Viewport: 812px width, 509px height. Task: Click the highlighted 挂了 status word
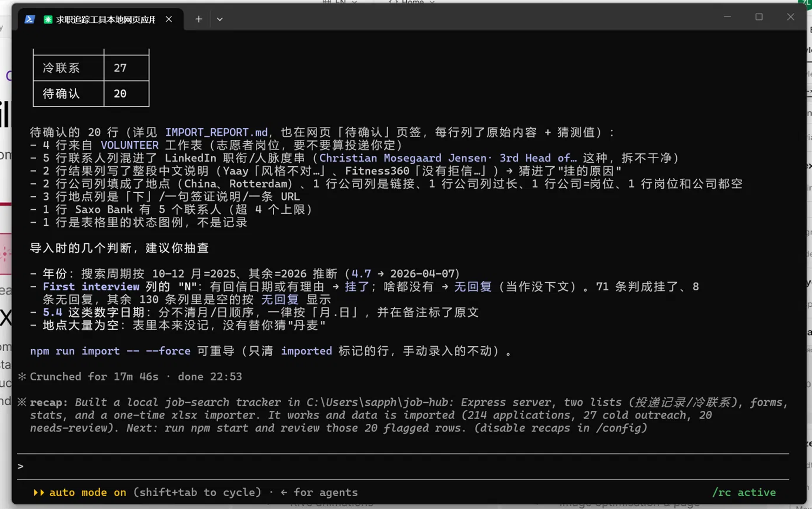point(357,286)
